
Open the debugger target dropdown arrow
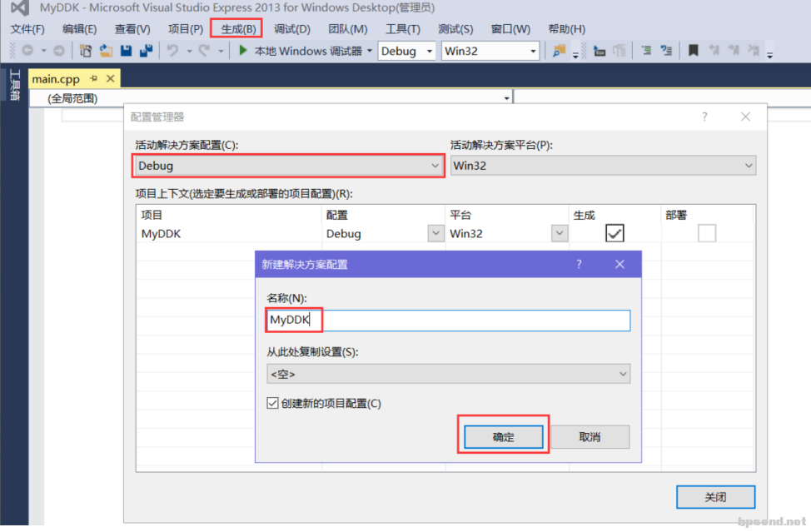tap(370, 51)
